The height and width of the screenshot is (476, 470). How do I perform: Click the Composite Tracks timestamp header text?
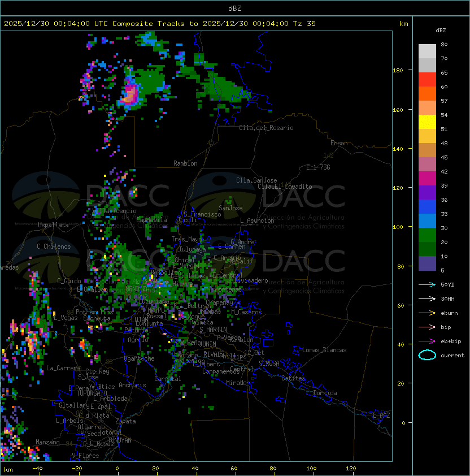point(160,24)
